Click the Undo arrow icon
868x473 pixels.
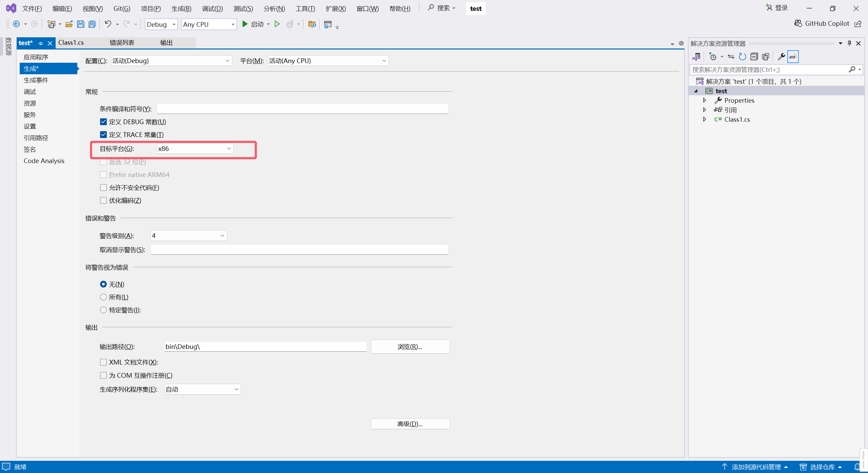tap(108, 24)
